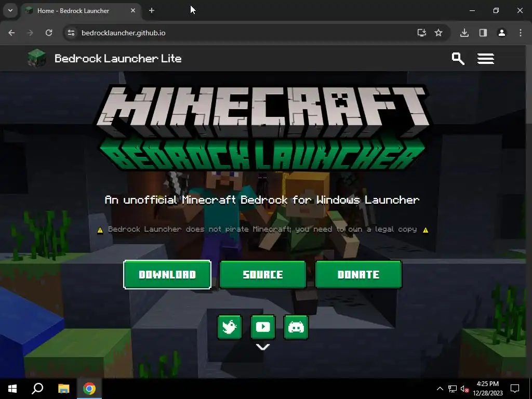532x399 pixels.
Task: Open the taskbar clock and date
Action: point(487,389)
